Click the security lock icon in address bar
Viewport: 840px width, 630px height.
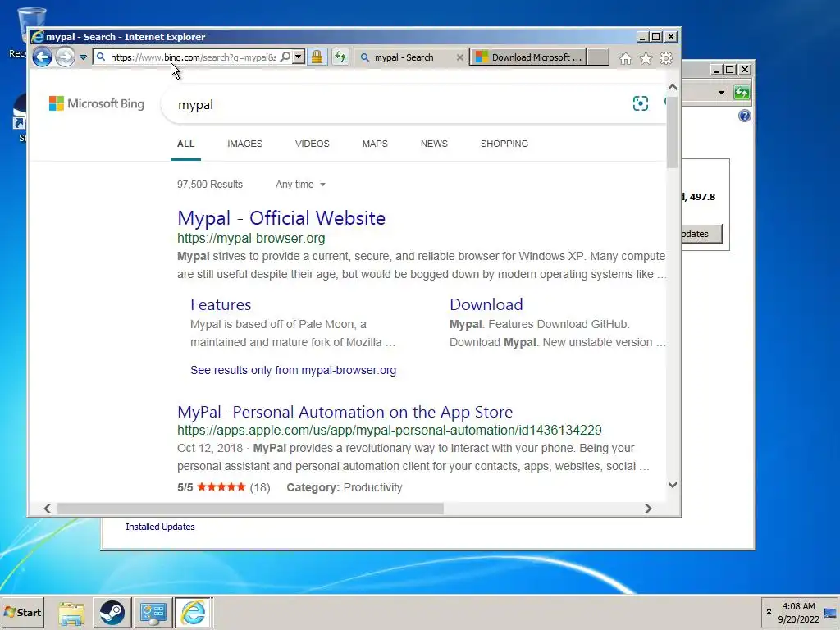click(x=317, y=57)
